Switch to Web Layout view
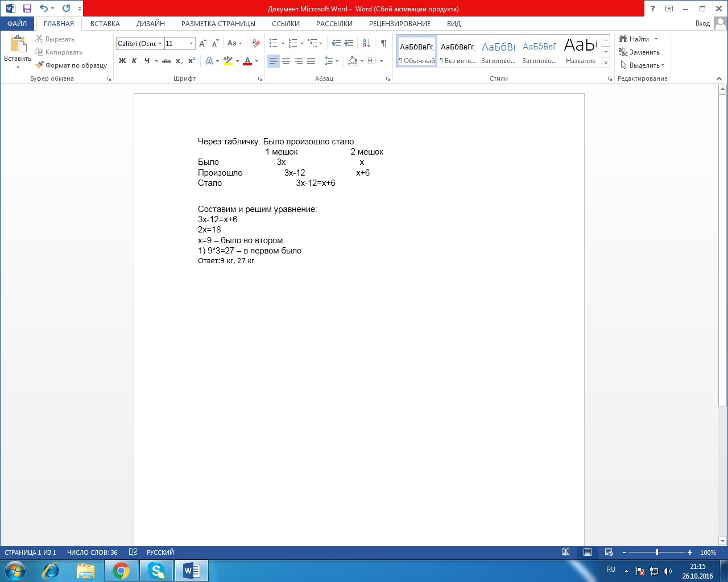The height and width of the screenshot is (582, 728). coord(609,552)
